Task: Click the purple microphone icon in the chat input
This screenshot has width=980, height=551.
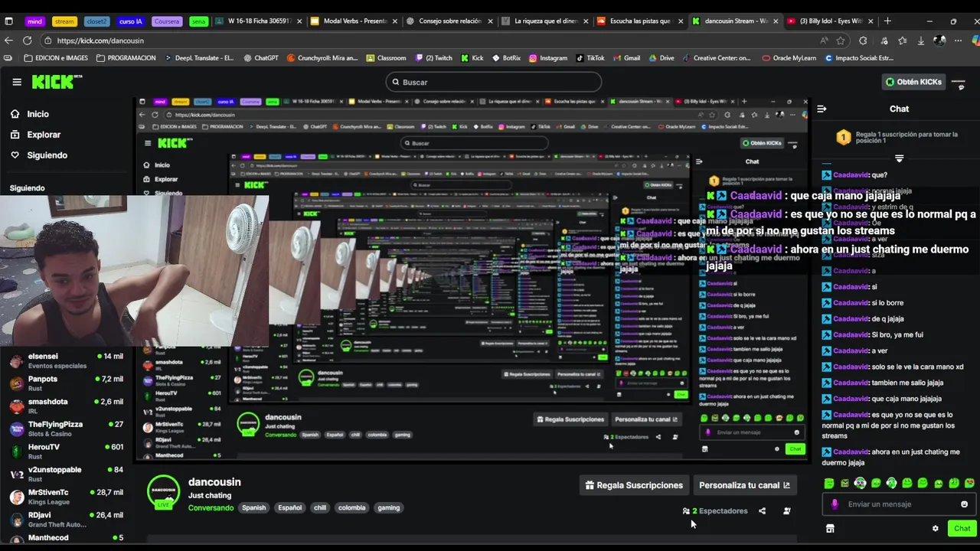Action: (835, 504)
